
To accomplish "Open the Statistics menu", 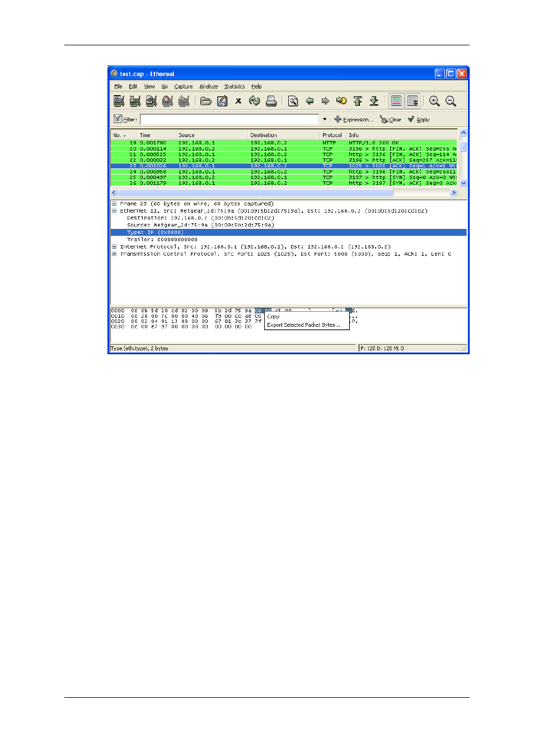I will click(235, 87).
